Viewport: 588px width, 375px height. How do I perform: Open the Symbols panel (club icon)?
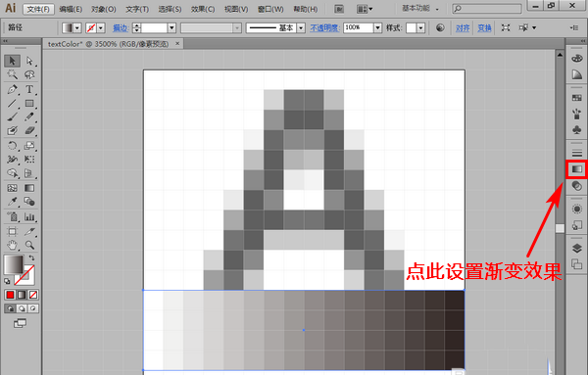point(577,129)
